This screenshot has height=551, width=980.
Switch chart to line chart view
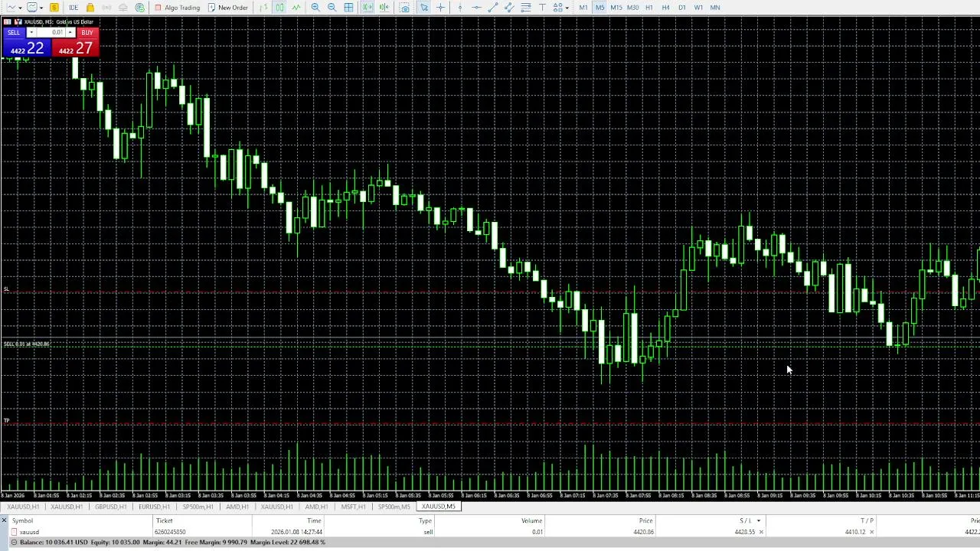point(296,8)
